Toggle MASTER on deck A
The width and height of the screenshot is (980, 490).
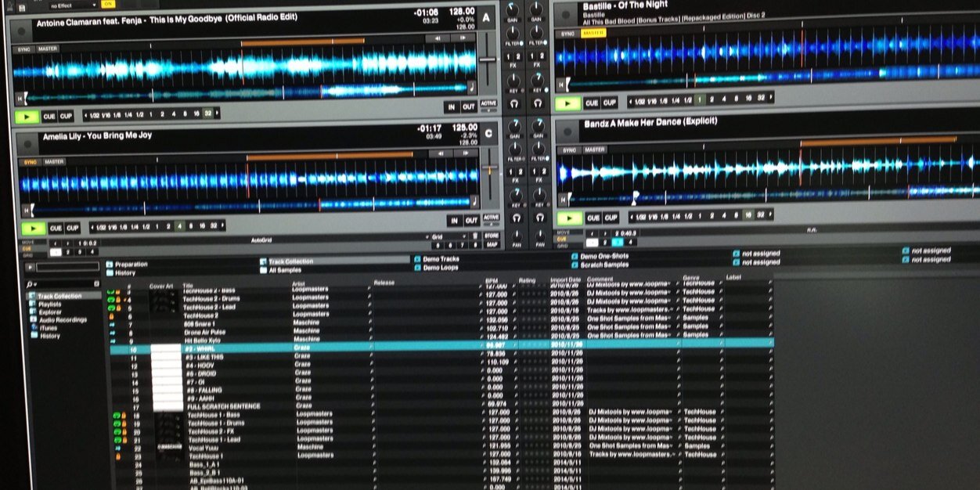coord(48,49)
